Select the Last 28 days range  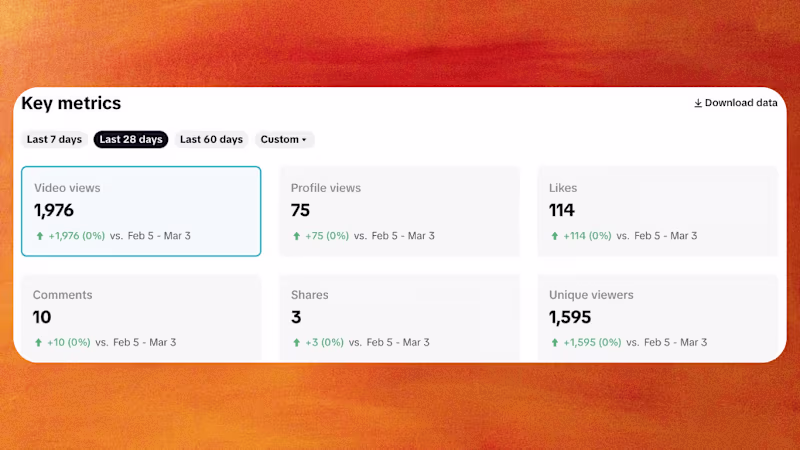pyautogui.click(x=131, y=140)
